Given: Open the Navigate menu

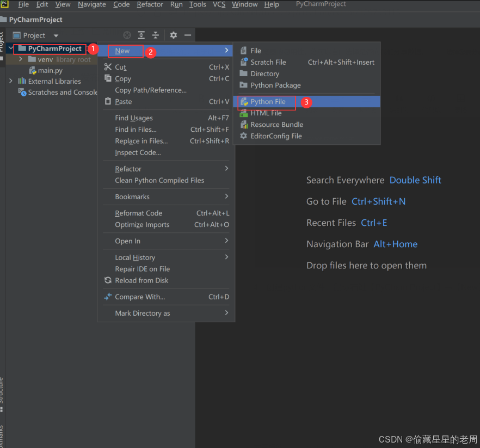Looking at the screenshot, I should click(x=92, y=4).
